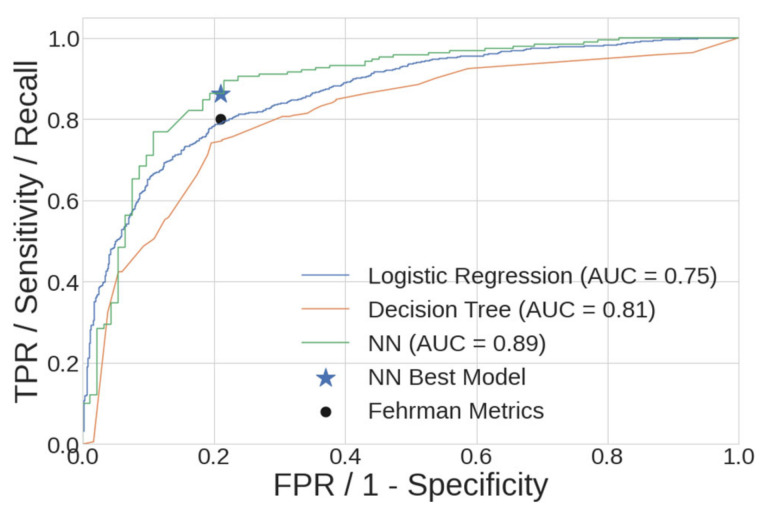This screenshot has width=774, height=514.
Task: Click the blue line sample in the legend
Action: click(x=325, y=275)
